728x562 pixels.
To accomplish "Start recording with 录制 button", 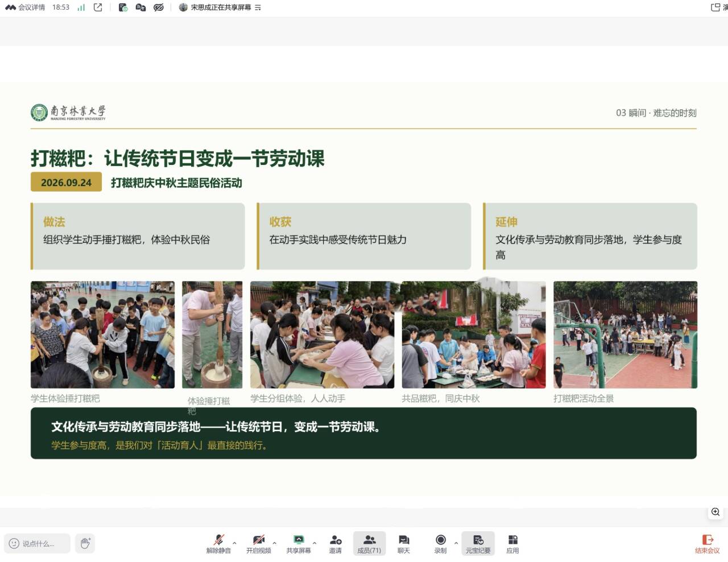I will pyautogui.click(x=440, y=544).
